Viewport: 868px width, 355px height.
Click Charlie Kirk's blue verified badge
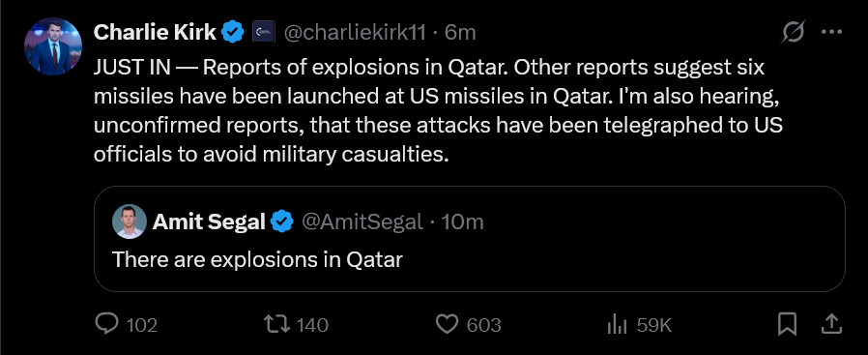tap(233, 32)
